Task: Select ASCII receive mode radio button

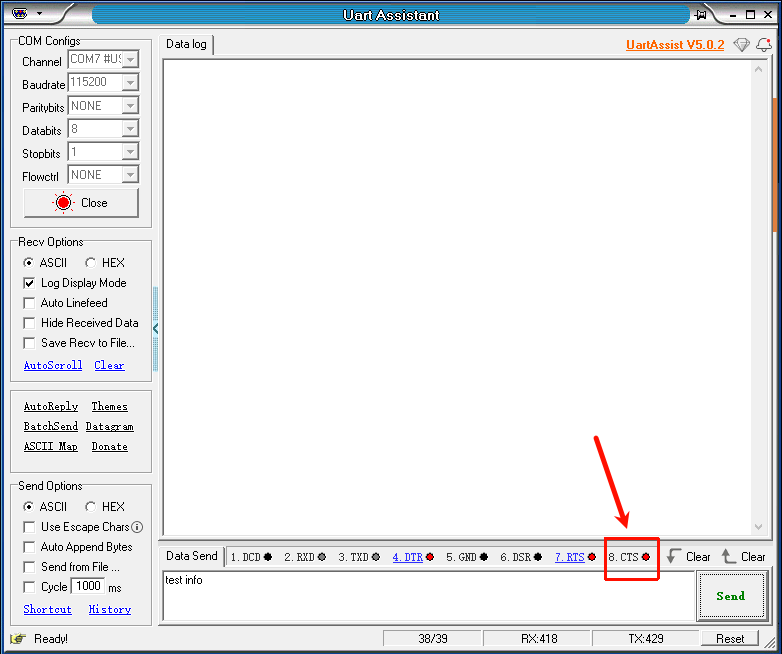Action: [x=28, y=262]
